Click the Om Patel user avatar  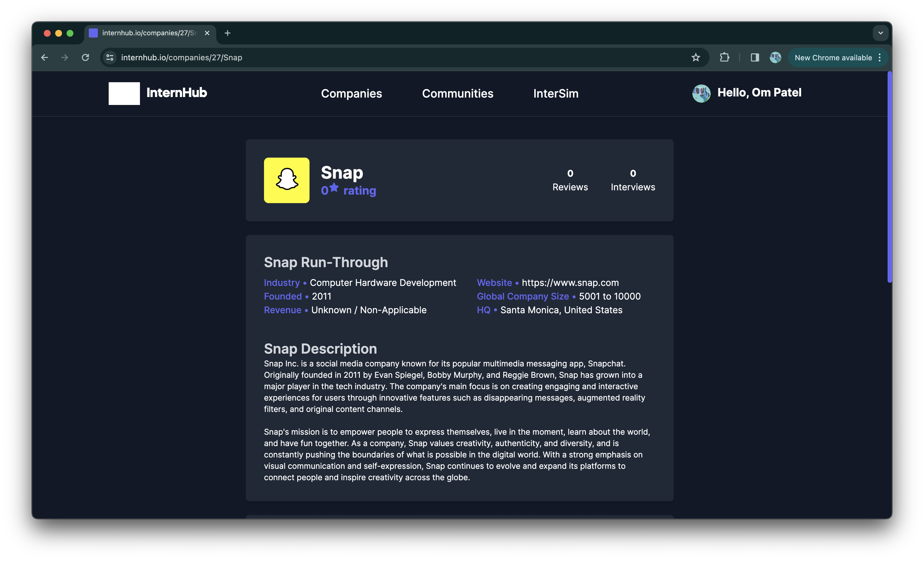(701, 93)
